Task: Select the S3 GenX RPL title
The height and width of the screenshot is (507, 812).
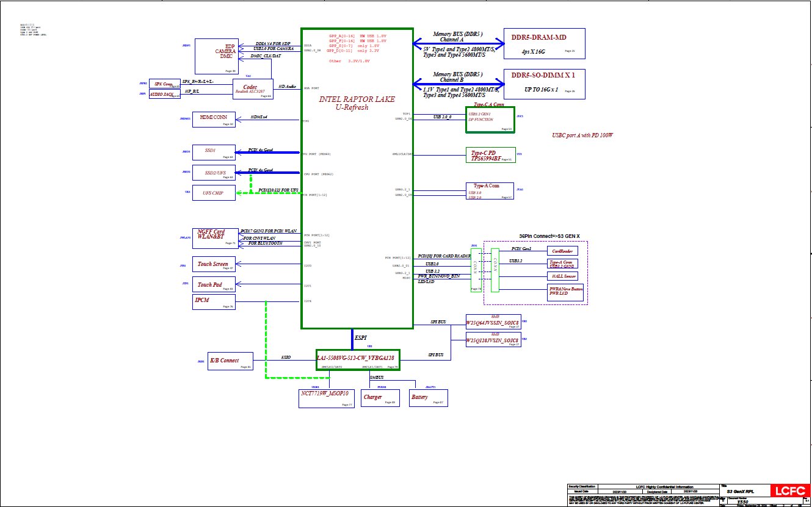Action: (741, 491)
